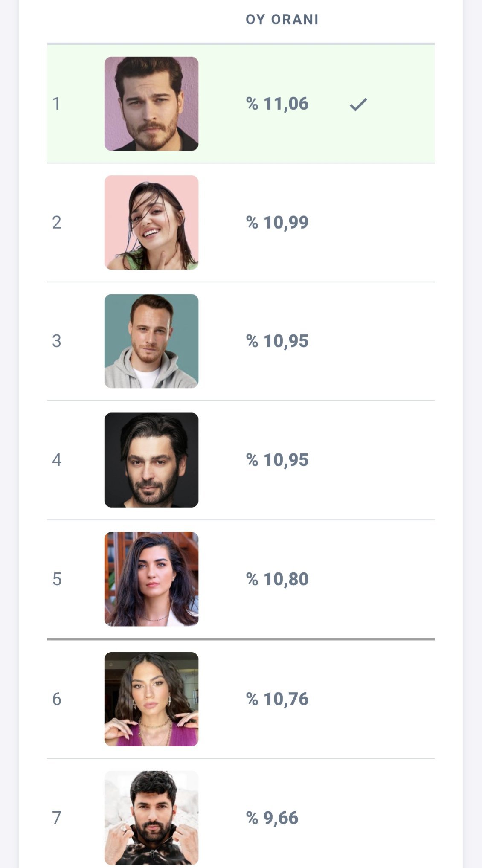Click the % 10,95 value in row 4

[277, 460]
